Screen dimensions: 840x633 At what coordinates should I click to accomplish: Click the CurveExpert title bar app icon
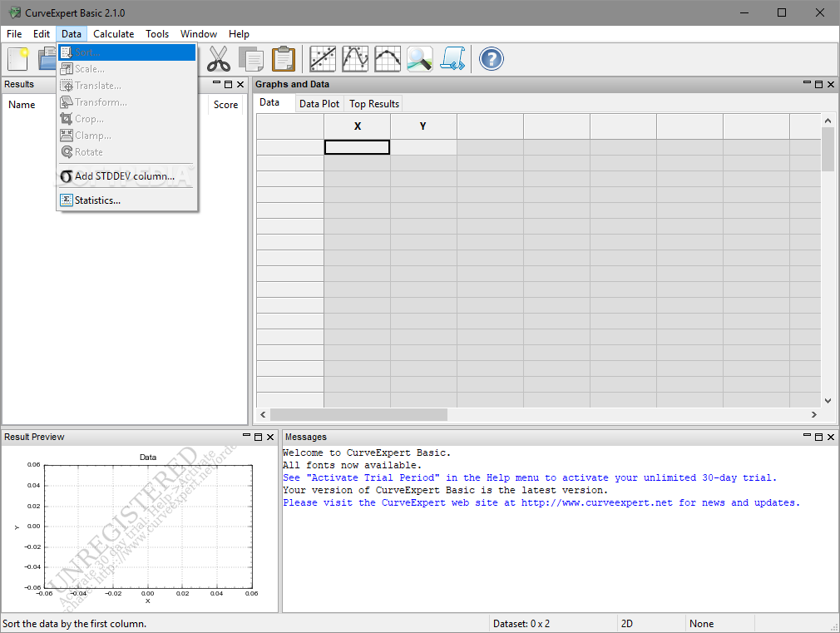click(15, 12)
